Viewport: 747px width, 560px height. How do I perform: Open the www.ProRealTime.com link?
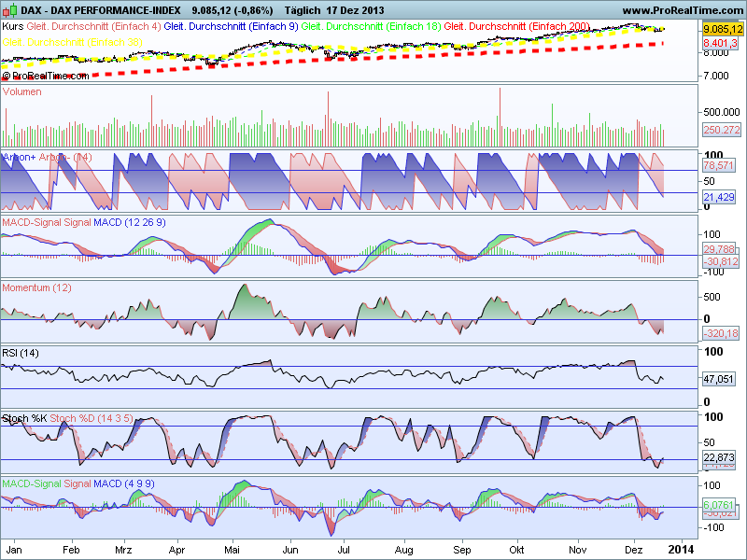pyautogui.click(x=683, y=10)
